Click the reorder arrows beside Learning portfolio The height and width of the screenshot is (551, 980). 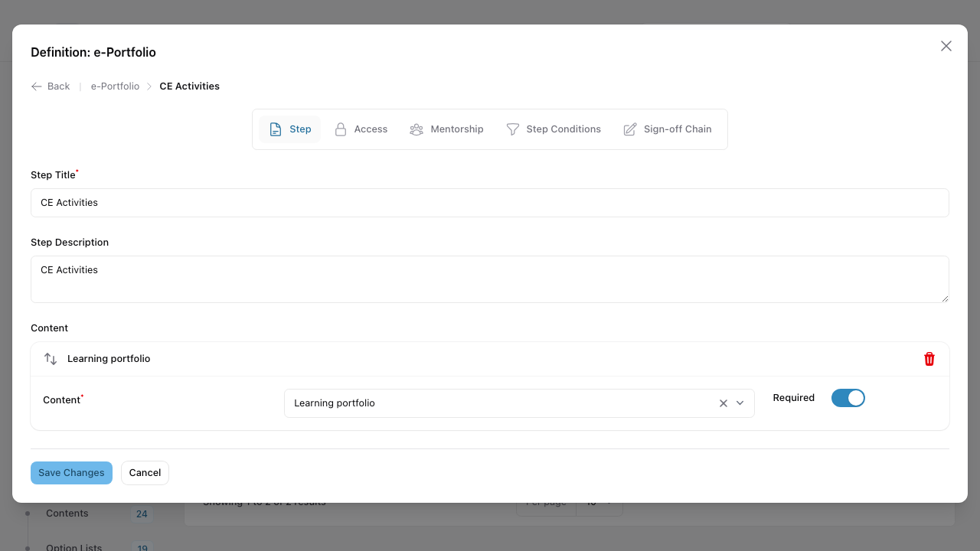[x=51, y=359]
